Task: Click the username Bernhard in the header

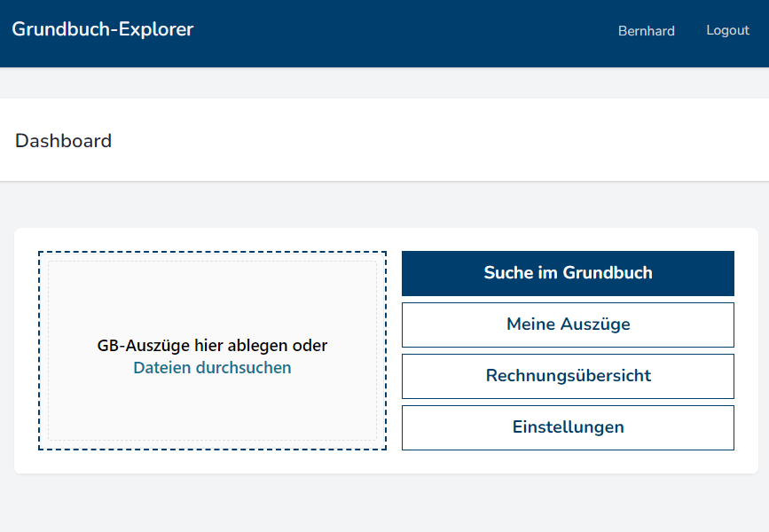Action: click(647, 31)
